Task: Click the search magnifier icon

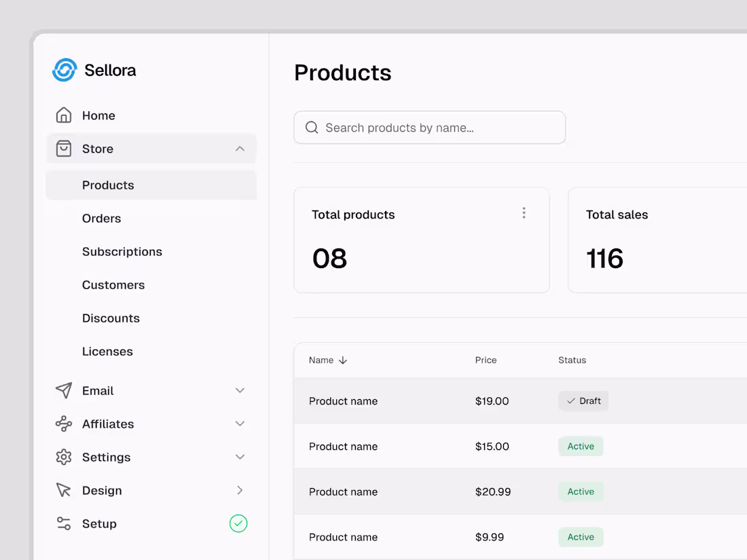Action: pyautogui.click(x=312, y=128)
